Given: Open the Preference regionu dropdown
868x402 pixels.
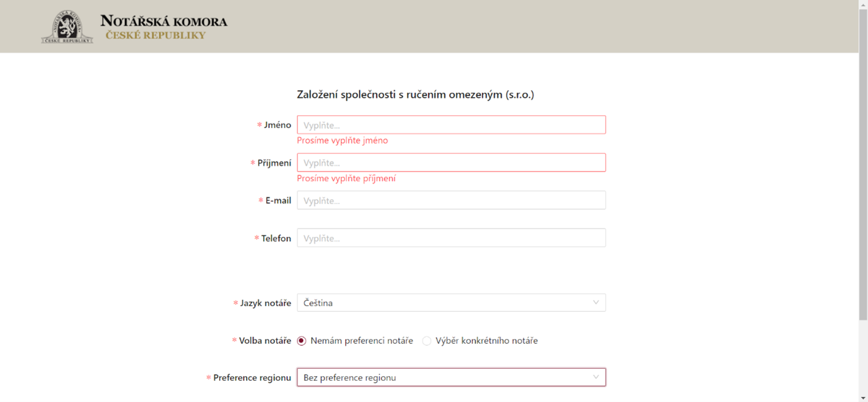Looking at the screenshot, I should 451,377.
